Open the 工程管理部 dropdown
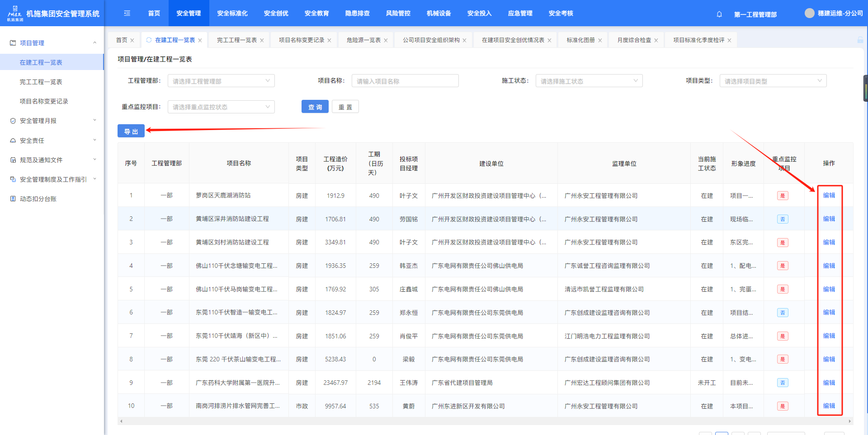Viewport: 868px width, 435px height. click(x=221, y=81)
